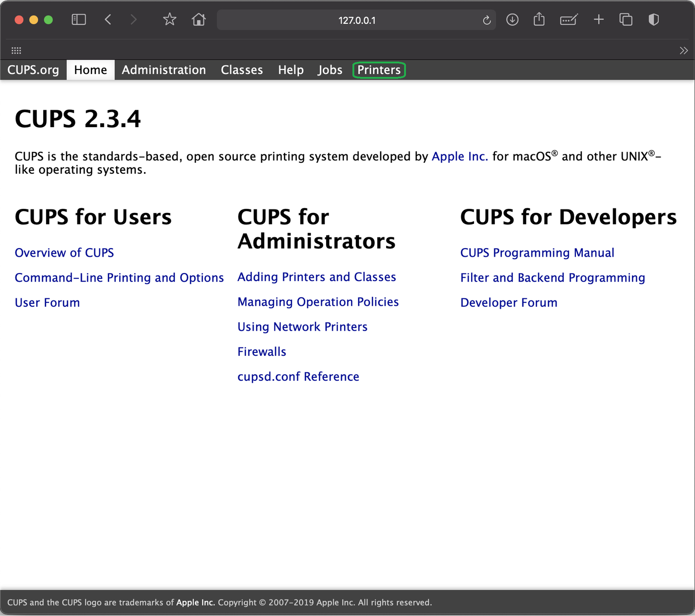Follow the Adding Printers and Classes link
Screen dimensions: 695x616
point(317,277)
